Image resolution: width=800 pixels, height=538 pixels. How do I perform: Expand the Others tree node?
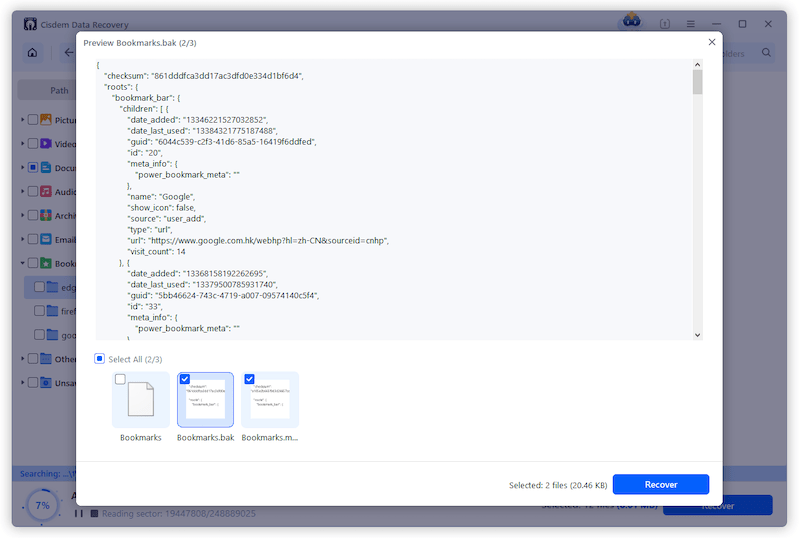tap(23, 359)
